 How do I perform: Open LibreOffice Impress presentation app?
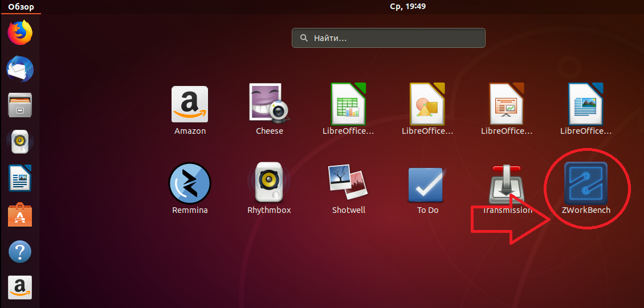[507, 104]
